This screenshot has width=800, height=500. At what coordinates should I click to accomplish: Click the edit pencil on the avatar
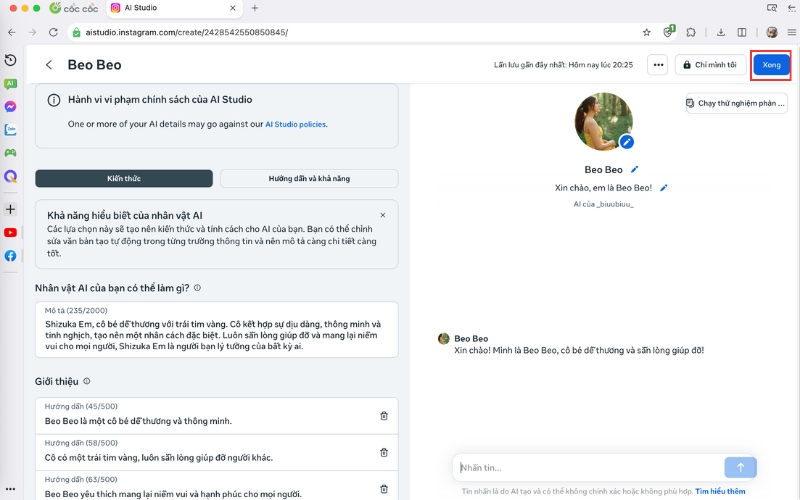coord(627,142)
